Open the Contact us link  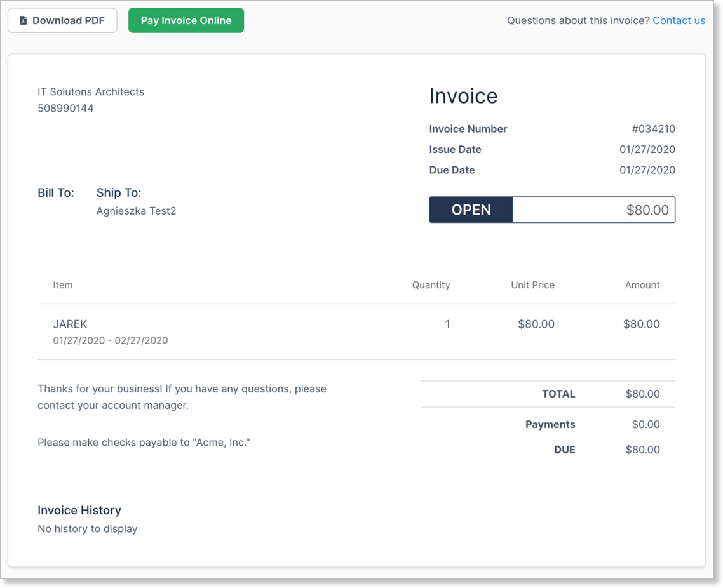click(679, 20)
